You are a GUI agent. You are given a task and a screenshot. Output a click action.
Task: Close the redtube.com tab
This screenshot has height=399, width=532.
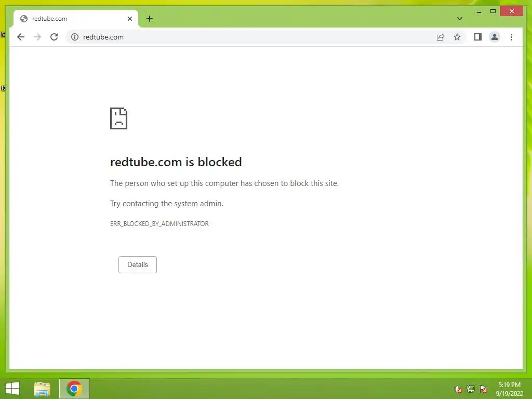point(129,19)
